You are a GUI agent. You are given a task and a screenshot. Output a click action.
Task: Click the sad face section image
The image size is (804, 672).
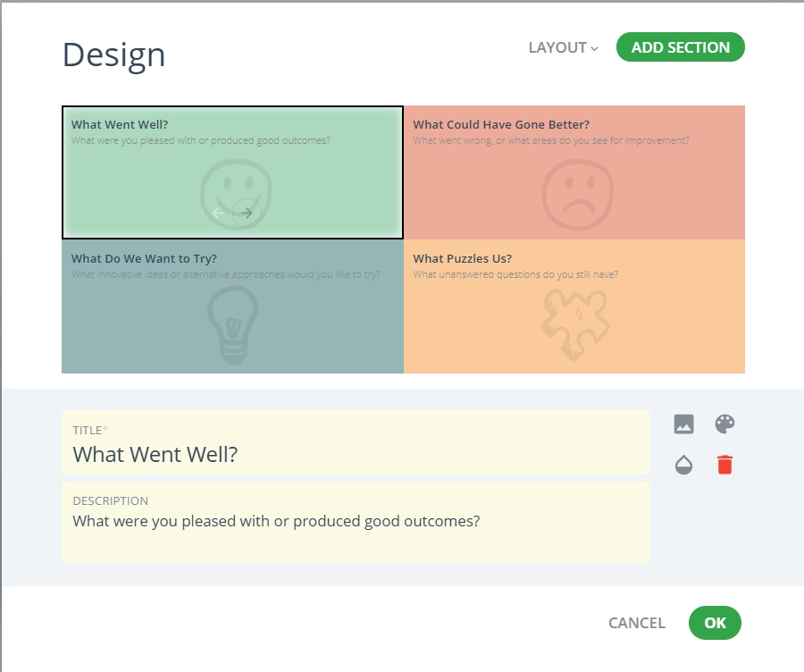(x=578, y=195)
